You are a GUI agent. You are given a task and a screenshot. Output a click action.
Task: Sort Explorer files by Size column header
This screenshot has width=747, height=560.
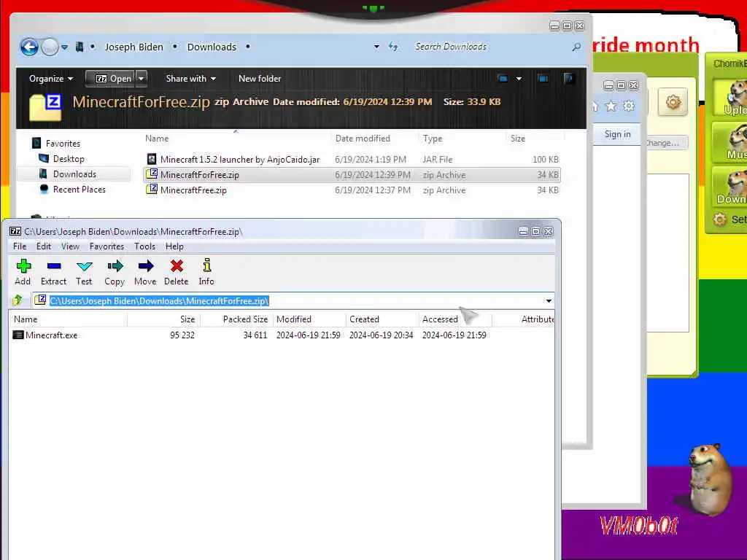(x=518, y=139)
